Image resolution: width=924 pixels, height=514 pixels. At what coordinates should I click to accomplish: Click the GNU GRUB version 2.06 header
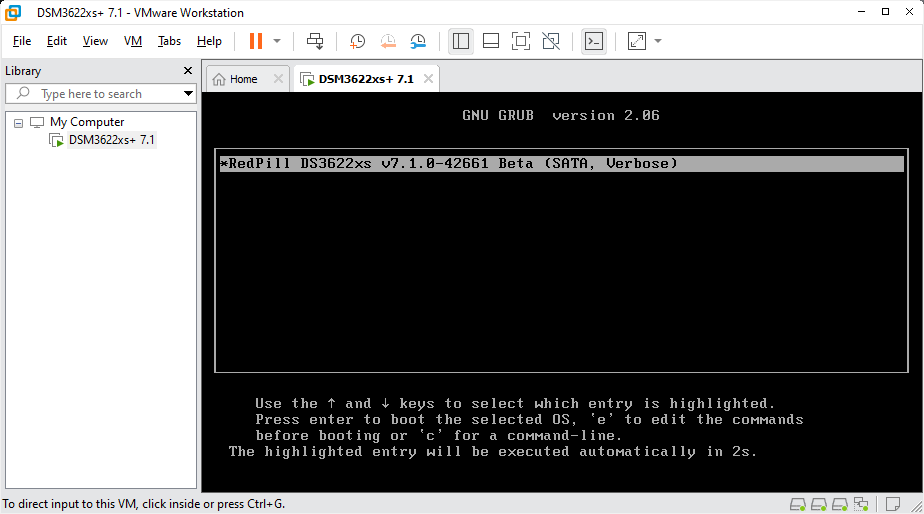tap(561, 116)
